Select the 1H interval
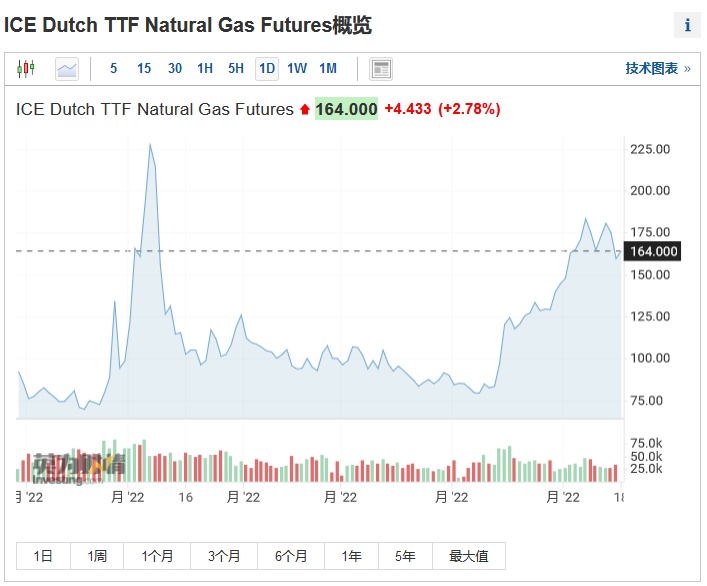 pos(205,69)
